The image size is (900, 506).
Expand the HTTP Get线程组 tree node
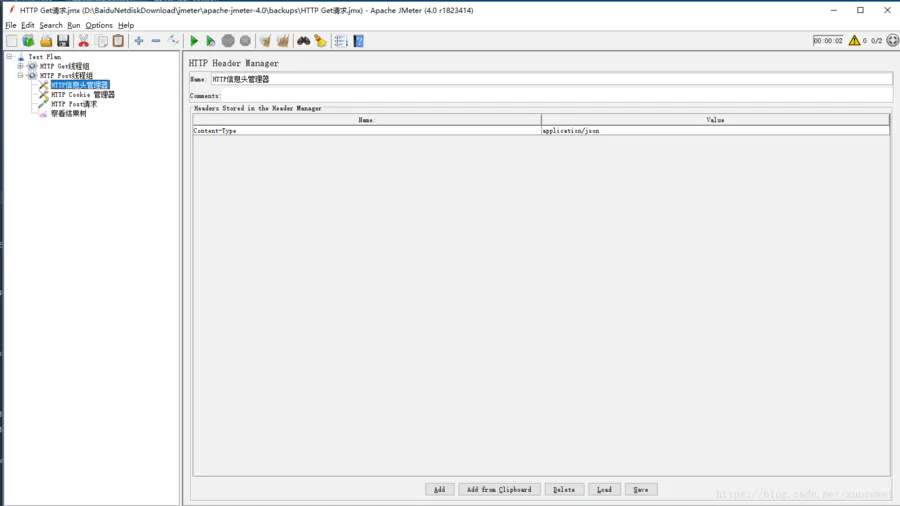[x=21, y=66]
